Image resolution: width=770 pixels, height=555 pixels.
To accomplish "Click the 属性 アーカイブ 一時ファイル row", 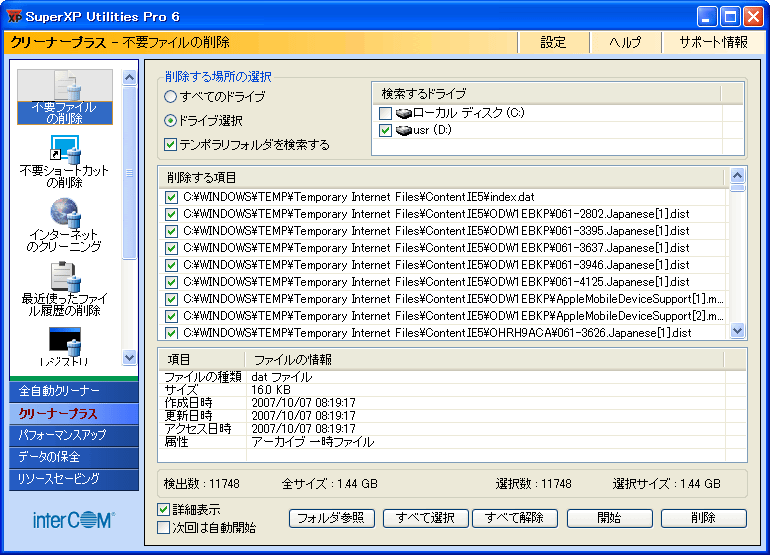I will (452, 442).
